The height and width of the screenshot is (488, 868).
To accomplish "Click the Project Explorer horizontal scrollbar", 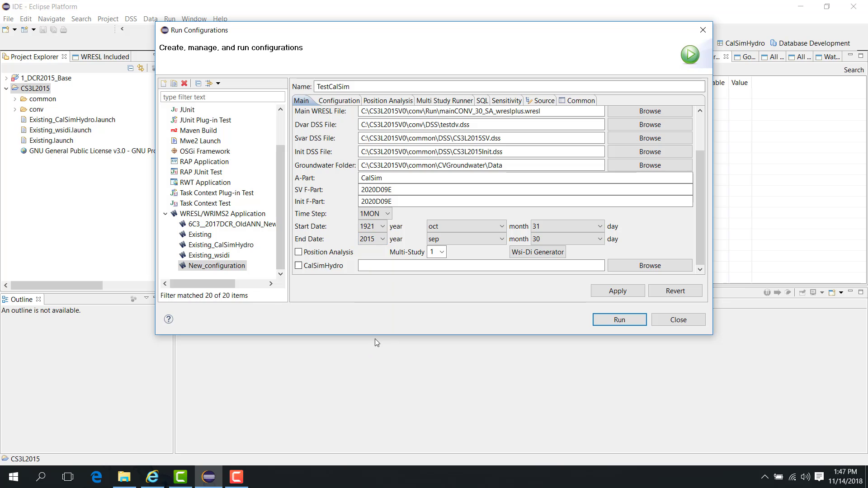I will coord(57,285).
